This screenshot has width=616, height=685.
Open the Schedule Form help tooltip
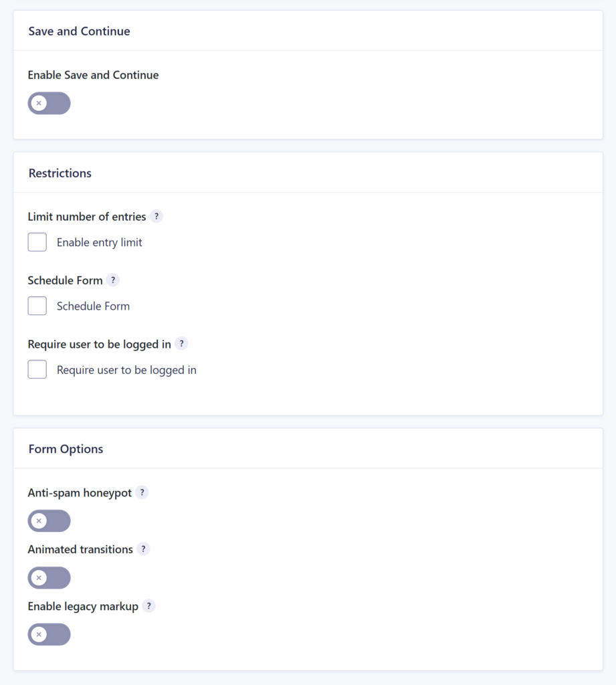[x=112, y=280]
